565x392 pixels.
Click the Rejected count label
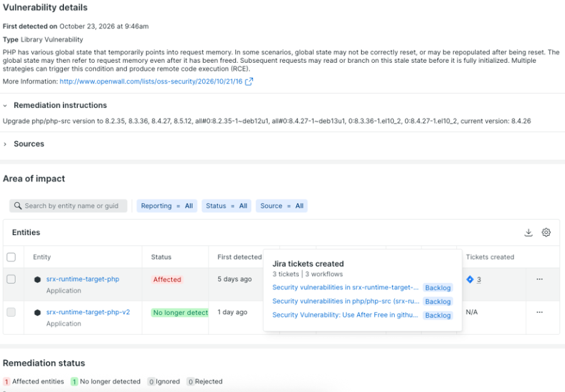tap(204, 381)
